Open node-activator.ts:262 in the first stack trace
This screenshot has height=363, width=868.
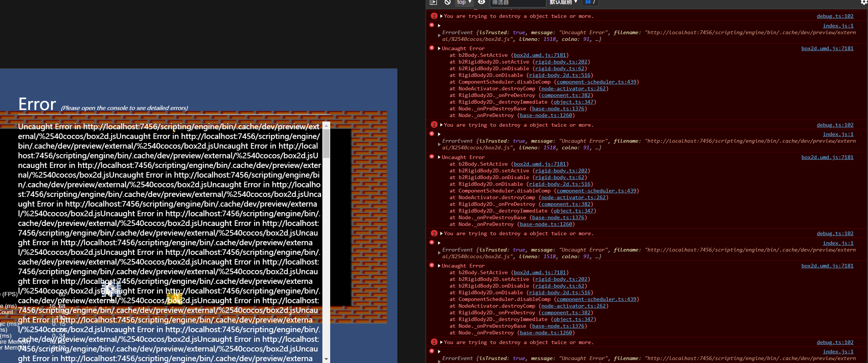coord(573,89)
